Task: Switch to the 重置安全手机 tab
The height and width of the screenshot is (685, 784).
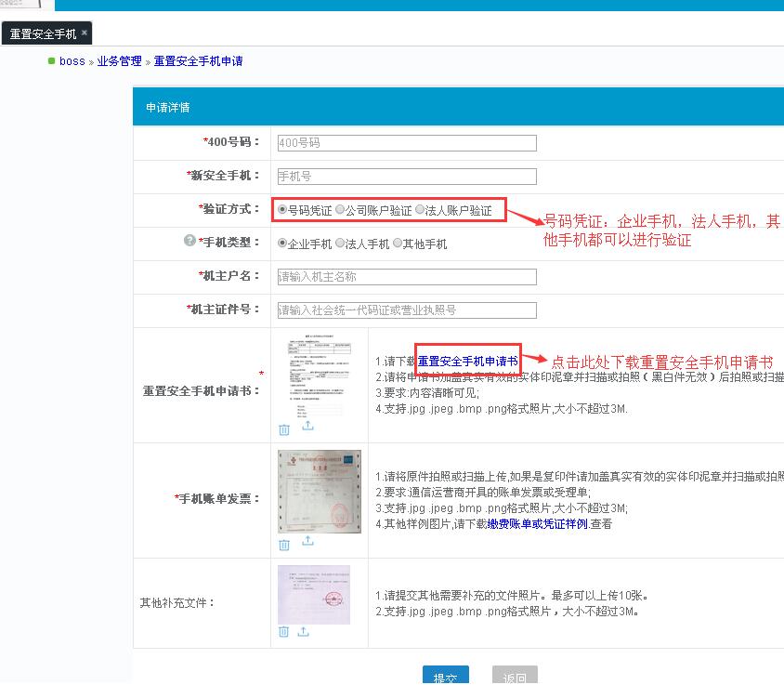Action: (43, 34)
